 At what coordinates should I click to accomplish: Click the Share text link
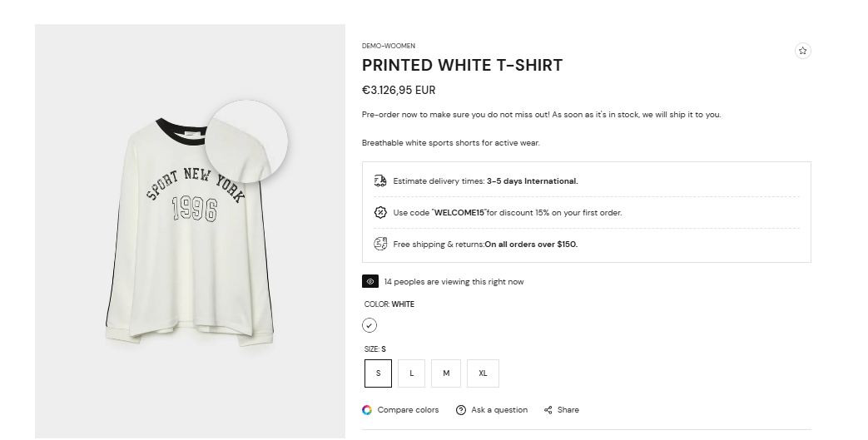pos(568,410)
